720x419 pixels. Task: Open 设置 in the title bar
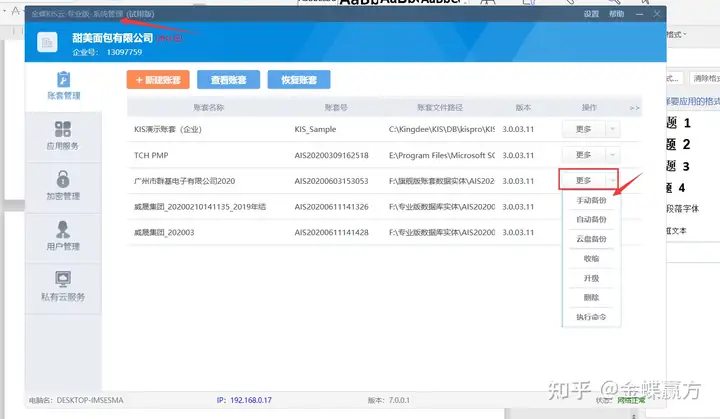(591, 14)
